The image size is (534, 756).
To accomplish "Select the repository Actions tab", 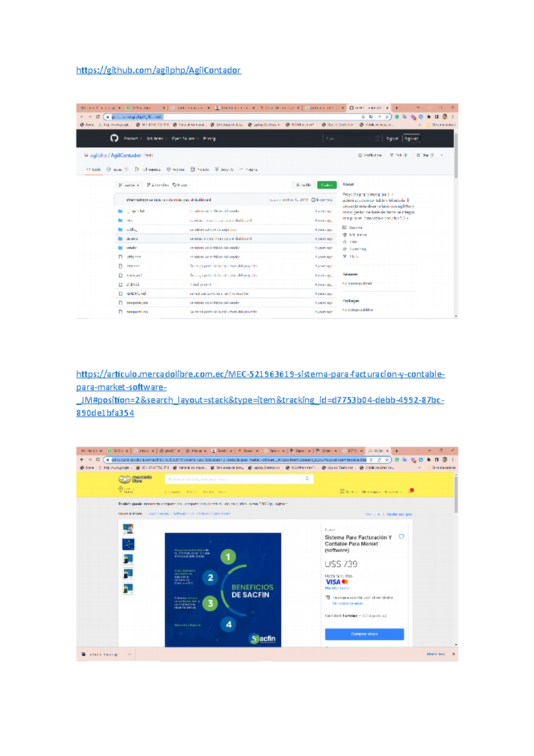I will point(175,169).
